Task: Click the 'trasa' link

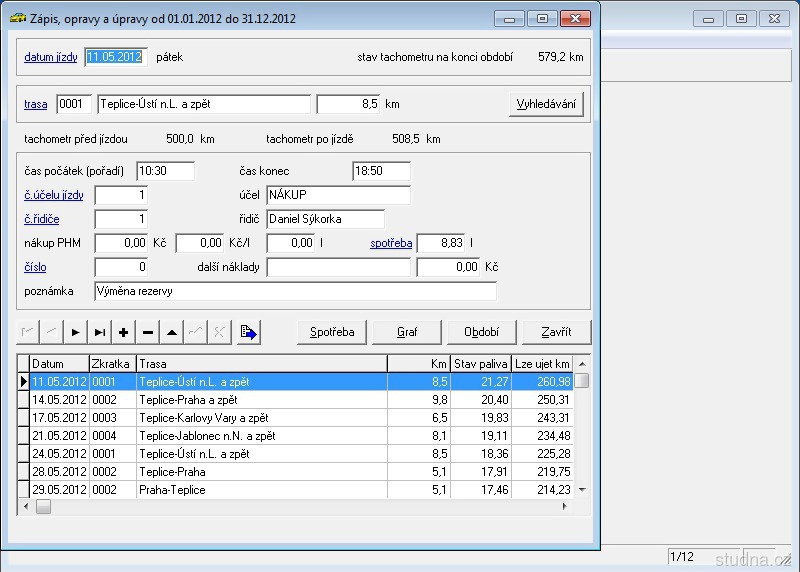Action: pyautogui.click(x=35, y=104)
